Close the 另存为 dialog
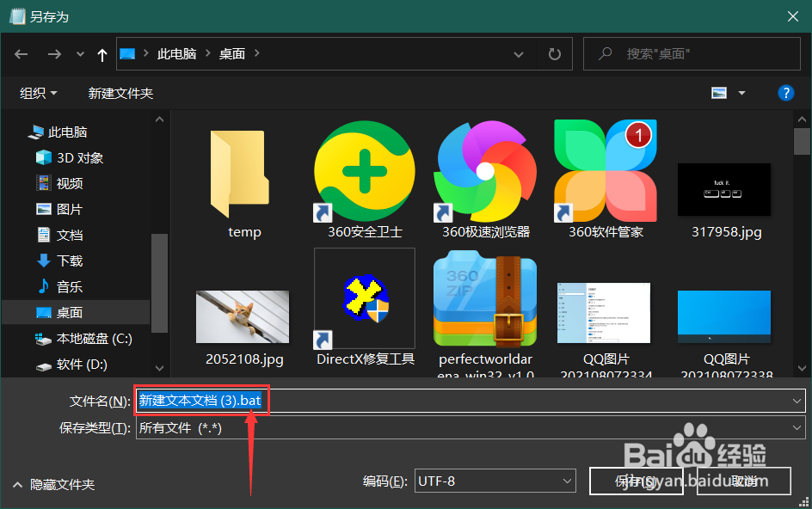 pyautogui.click(x=792, y=16)
